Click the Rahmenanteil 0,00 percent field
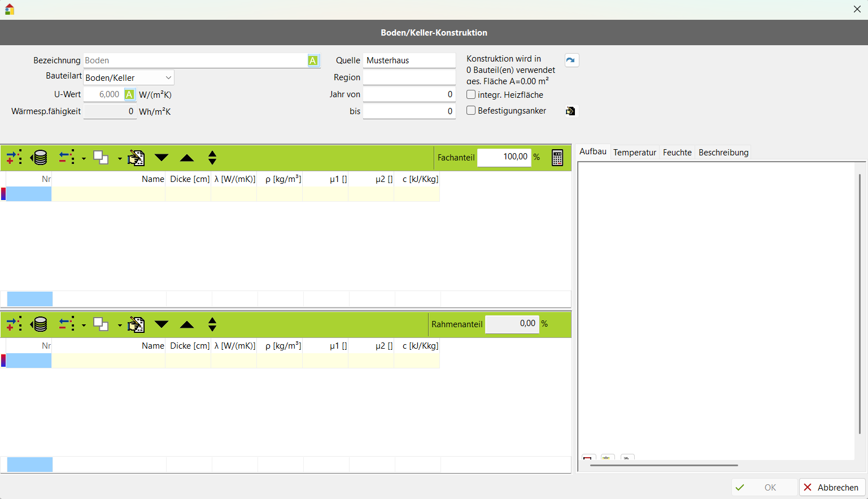The width and height of the screenshot is (868, 499). click(512, 324)
